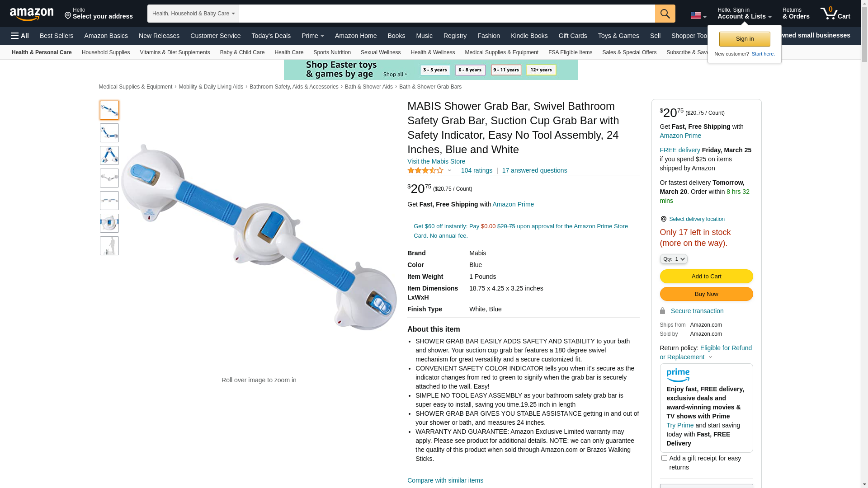The width and height of the screenshot is (868, 488).
Task: Click the Amazon logo
Action: pyautogui.click(x=32, y=14)
